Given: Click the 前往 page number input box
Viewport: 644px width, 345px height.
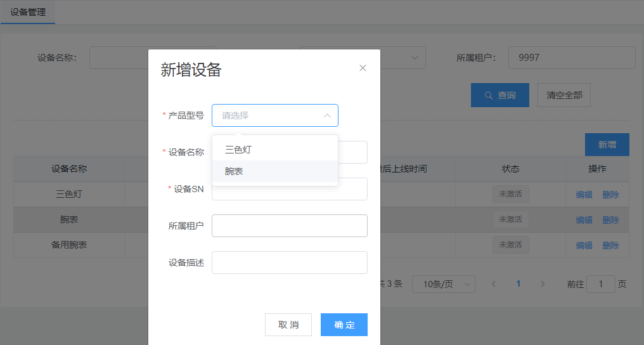Looking at the screenshot, I should click(600, 284).
